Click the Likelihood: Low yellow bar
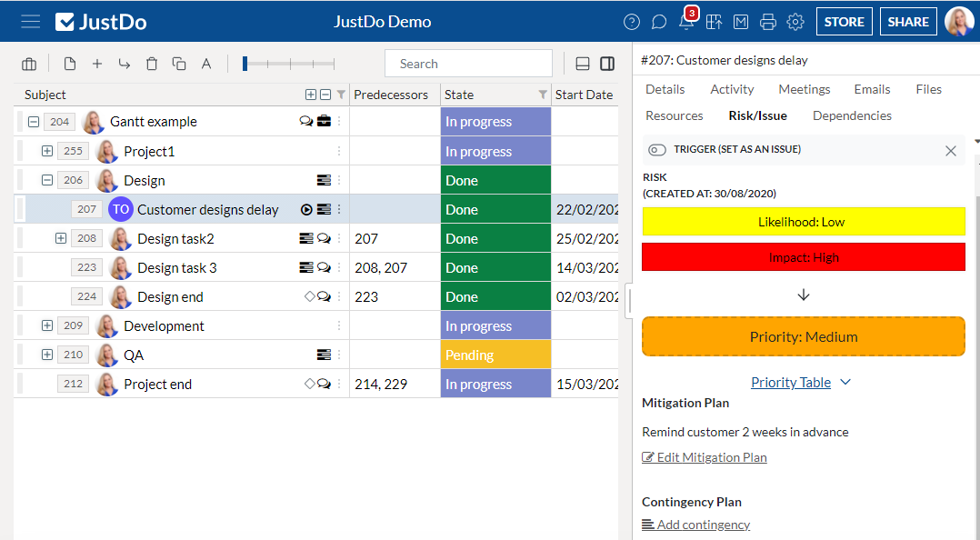The height and width of the screenshot is (540, 980). coord(803,222)
